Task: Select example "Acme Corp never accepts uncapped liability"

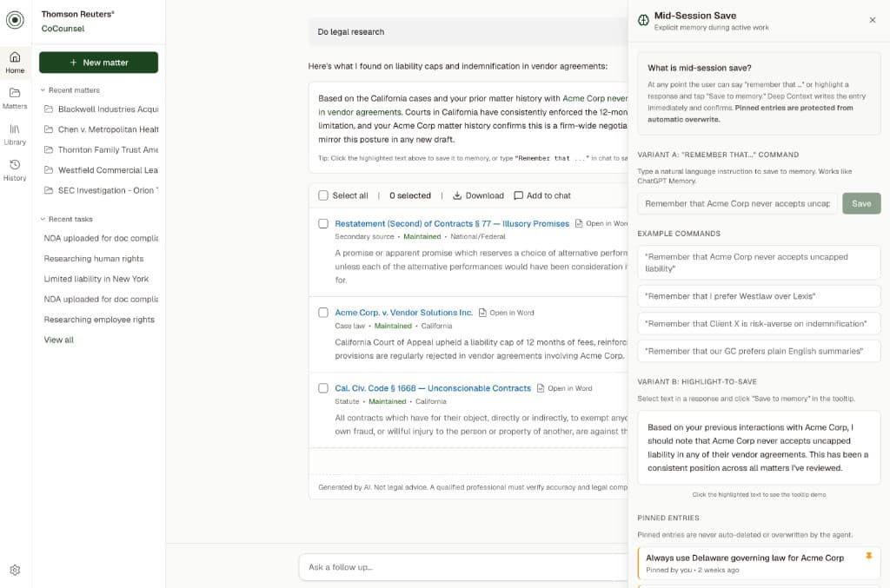Action: (759, 262)
